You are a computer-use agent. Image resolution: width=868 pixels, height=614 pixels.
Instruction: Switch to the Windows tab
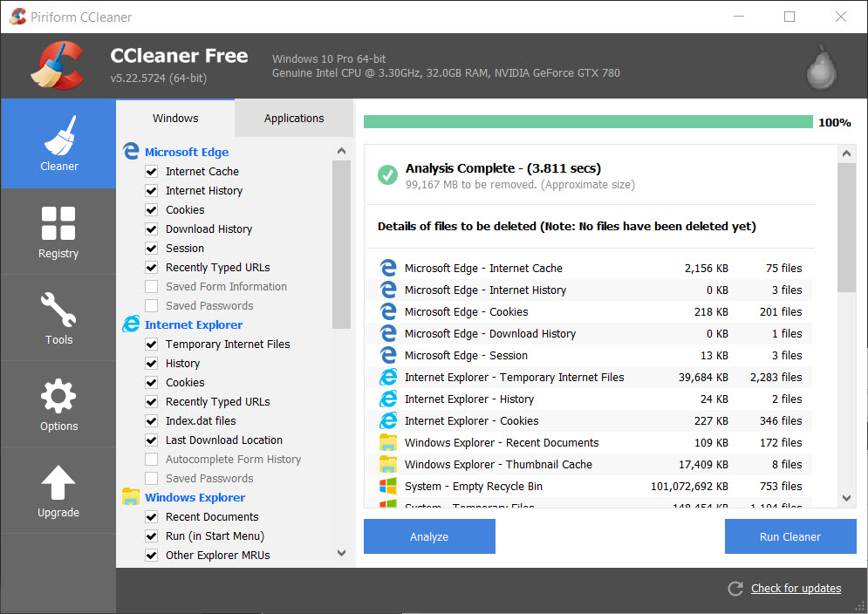175,118
